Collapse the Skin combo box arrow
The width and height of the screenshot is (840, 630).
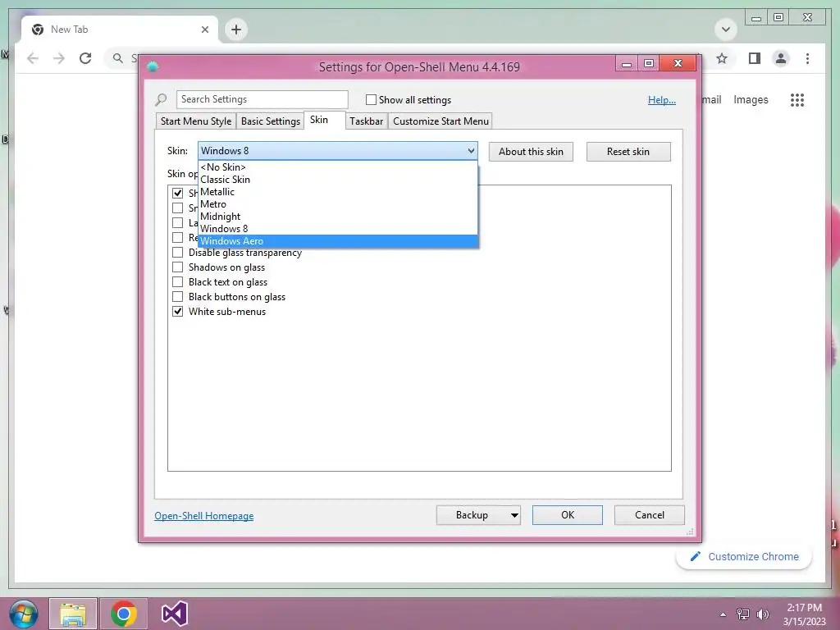(471, 151)
